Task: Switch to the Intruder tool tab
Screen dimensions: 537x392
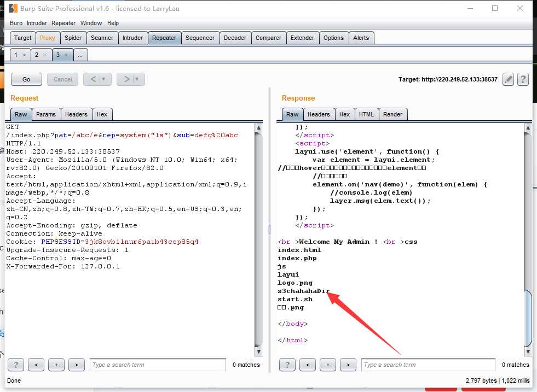Action: tap(133, 38)
